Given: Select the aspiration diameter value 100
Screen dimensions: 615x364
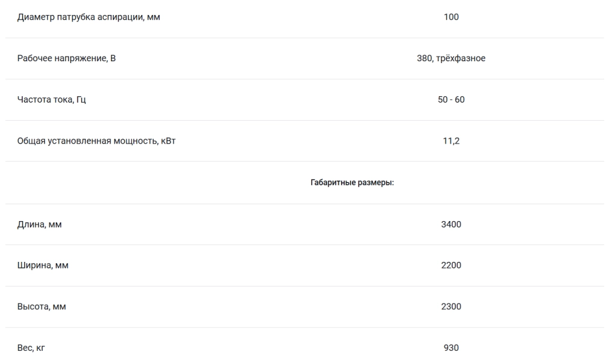Looking at the screenshot, I should pos(451,17).
